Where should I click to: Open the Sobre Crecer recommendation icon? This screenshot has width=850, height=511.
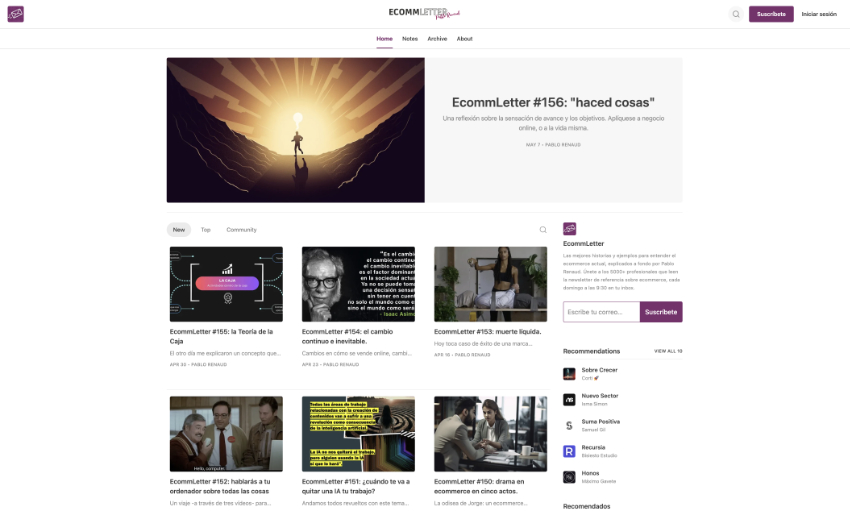[x=569, y=373]
